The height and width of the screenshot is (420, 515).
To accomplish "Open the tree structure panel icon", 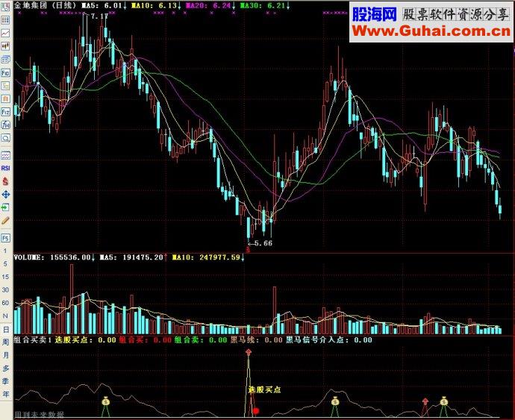I will click(5, 86).
